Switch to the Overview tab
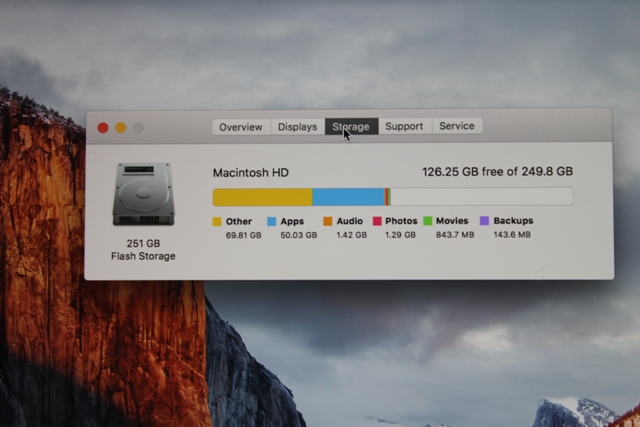 [x=241, y=127]
